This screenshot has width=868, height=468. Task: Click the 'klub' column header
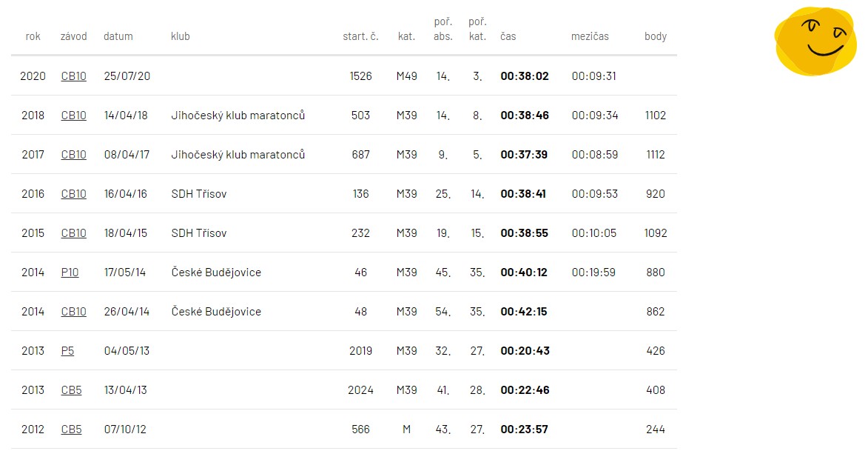[x=181, y=36]
